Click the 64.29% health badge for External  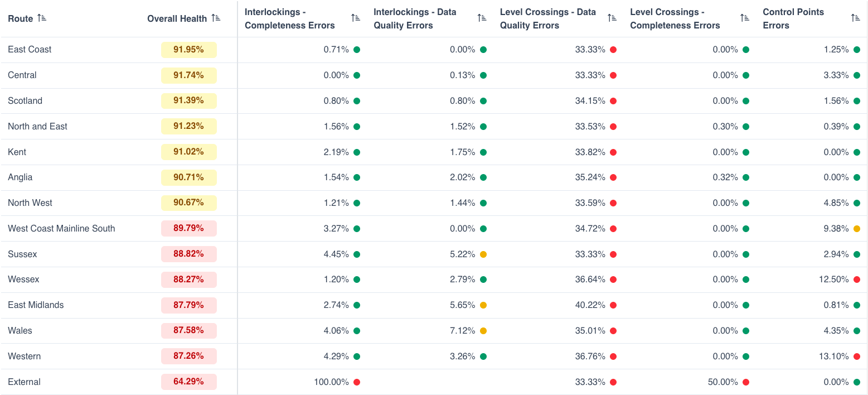click(189, 382)
